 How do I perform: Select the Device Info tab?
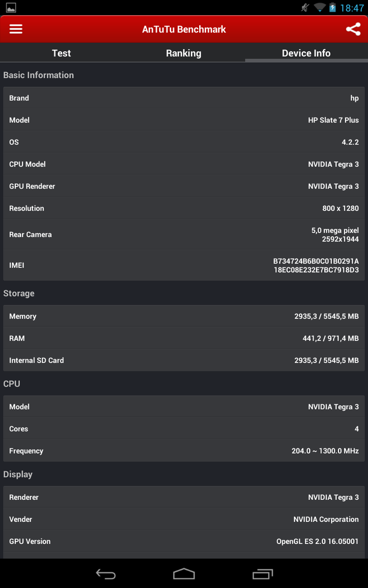pos(306,53)
